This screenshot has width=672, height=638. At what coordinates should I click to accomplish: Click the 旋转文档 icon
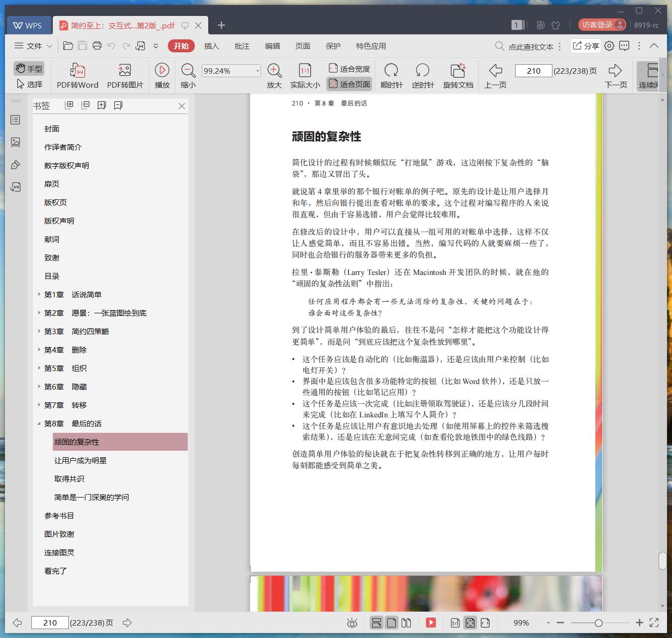[458, 70]
